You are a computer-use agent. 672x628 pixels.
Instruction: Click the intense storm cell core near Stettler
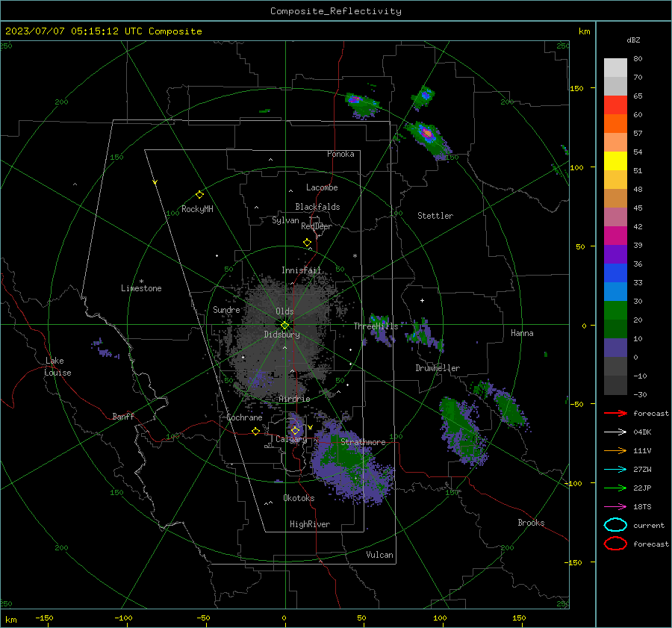pyautogui.click(x=427, y=134)
